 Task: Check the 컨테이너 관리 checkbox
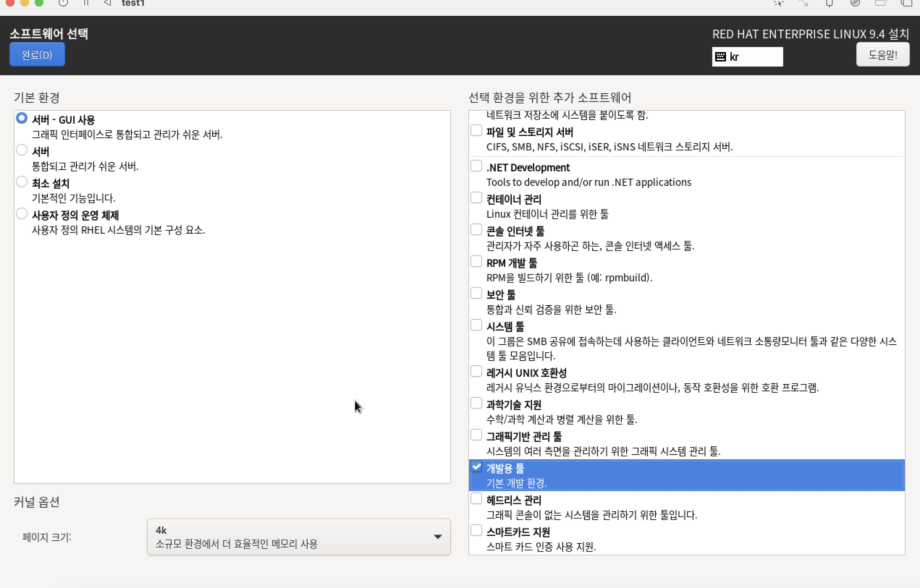tap(476, 198)
